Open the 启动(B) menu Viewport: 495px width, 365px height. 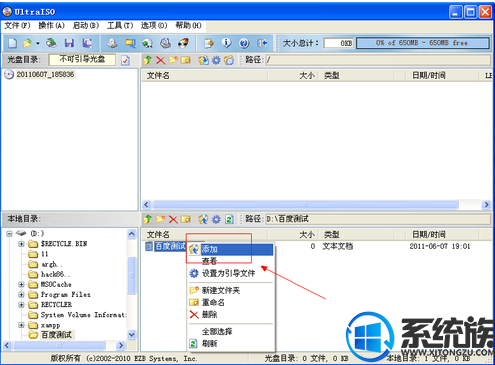tap(86, 26)
